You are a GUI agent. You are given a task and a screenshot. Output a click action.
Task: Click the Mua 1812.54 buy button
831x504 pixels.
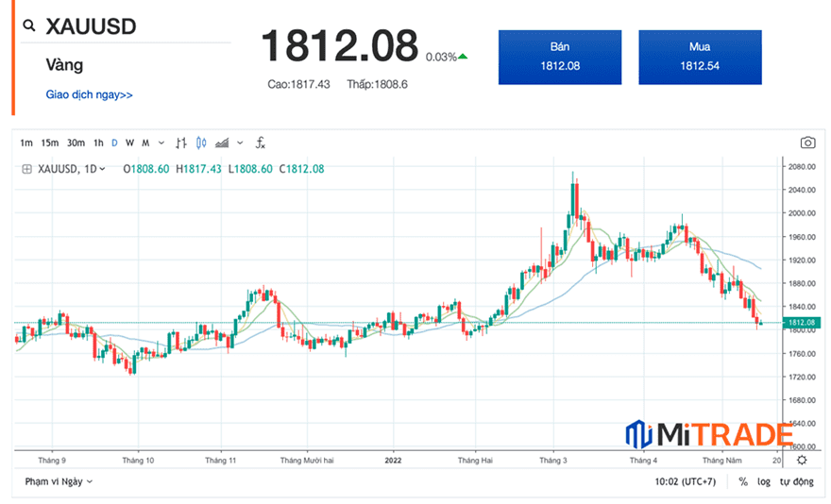tap(699, 57)
